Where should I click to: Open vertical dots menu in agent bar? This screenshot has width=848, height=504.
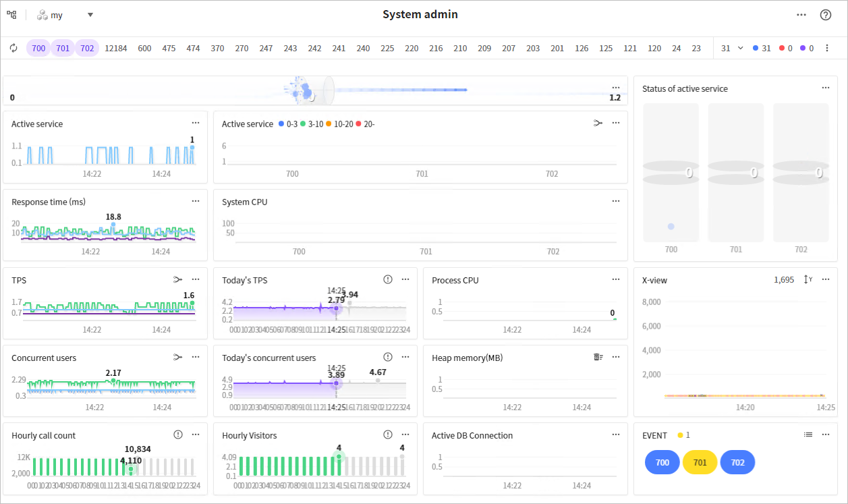point(827,48)
